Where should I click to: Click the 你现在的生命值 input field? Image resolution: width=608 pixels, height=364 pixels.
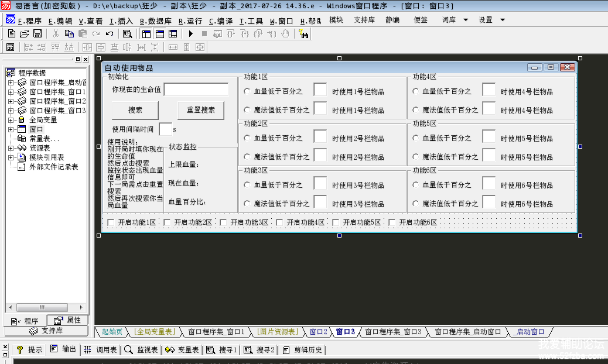pyautogui.click(x=196, y=90)
